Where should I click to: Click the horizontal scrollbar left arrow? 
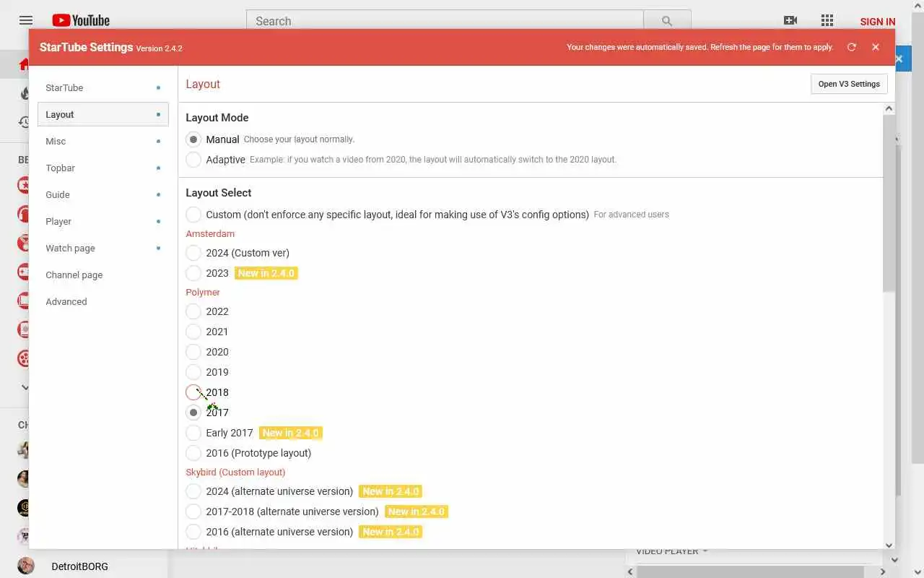pyautogui.click(x=630, y=572)
